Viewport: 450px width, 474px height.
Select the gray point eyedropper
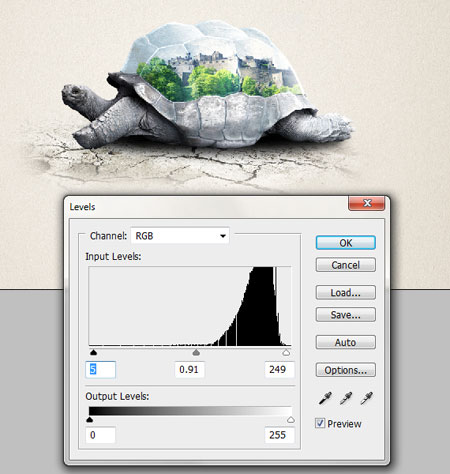346,398
